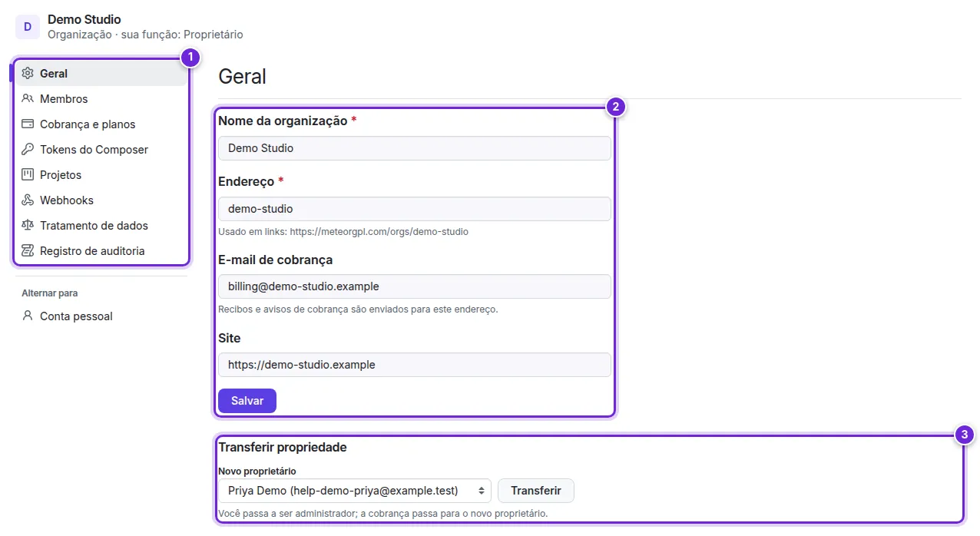Click the Site URL field
Viewport: 980px width, 536px height.
[415, 365]
